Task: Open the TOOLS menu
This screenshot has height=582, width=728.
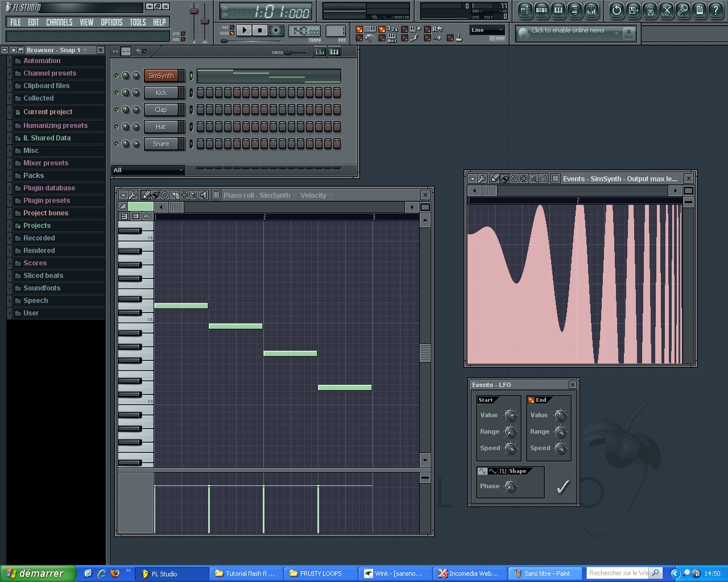Action: click(138, 22)
